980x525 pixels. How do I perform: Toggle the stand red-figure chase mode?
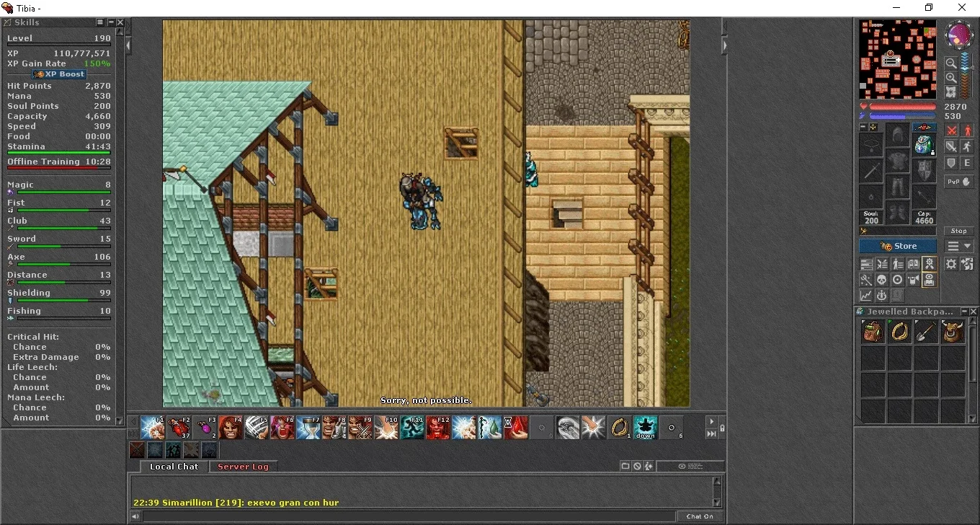[967, 131]
